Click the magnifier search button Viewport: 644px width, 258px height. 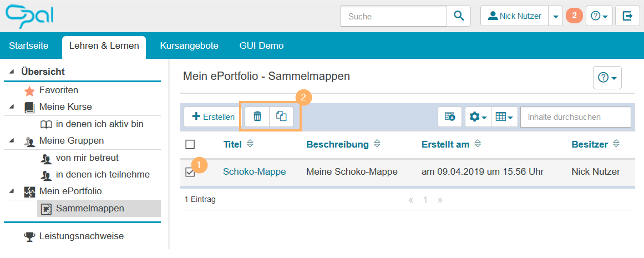[459, 16]
